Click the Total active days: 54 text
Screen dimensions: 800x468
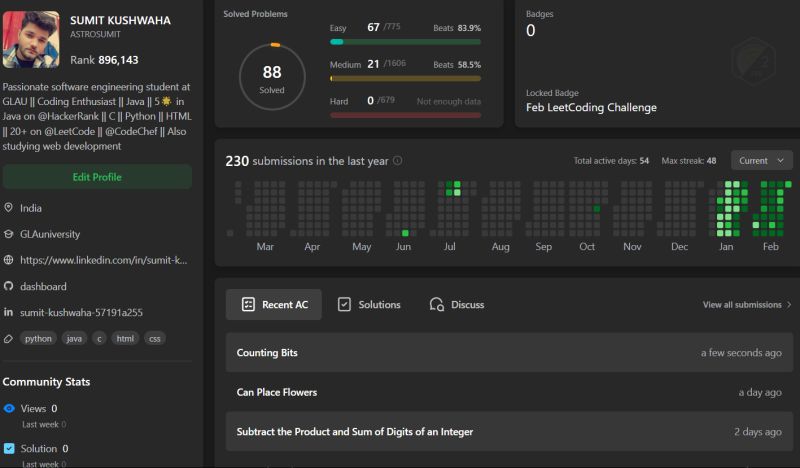click(x=611, y=161)
